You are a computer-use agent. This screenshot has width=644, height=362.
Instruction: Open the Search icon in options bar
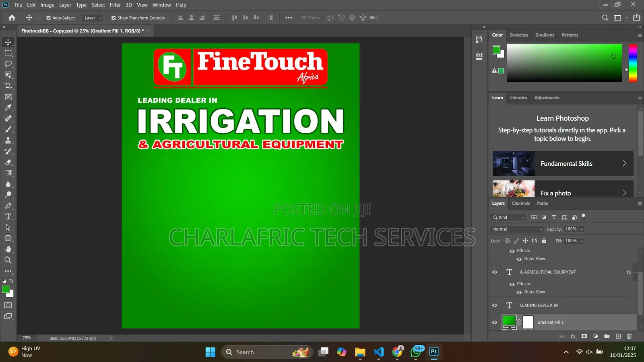point(605,18)
